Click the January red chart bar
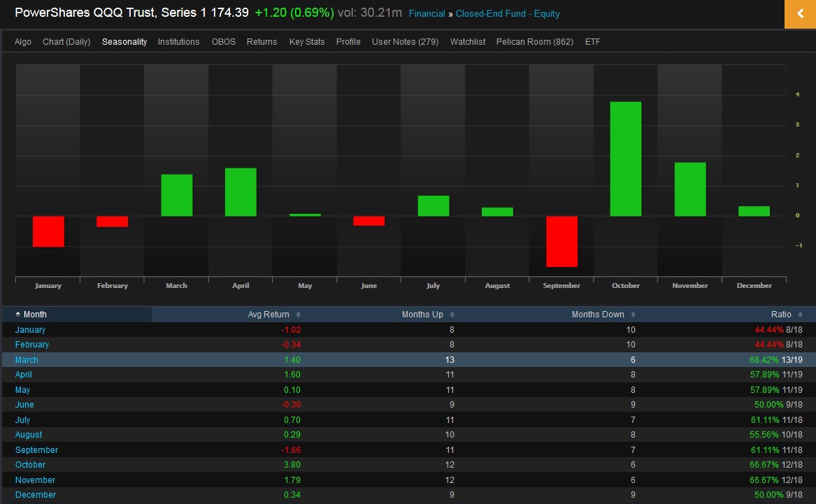This screenshot has width=816, height=504. (48, 231)
